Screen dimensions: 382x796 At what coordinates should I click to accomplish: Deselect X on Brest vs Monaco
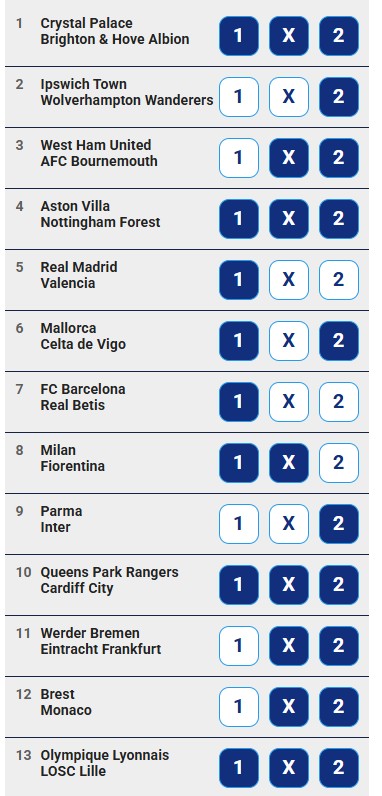[289, 707]
